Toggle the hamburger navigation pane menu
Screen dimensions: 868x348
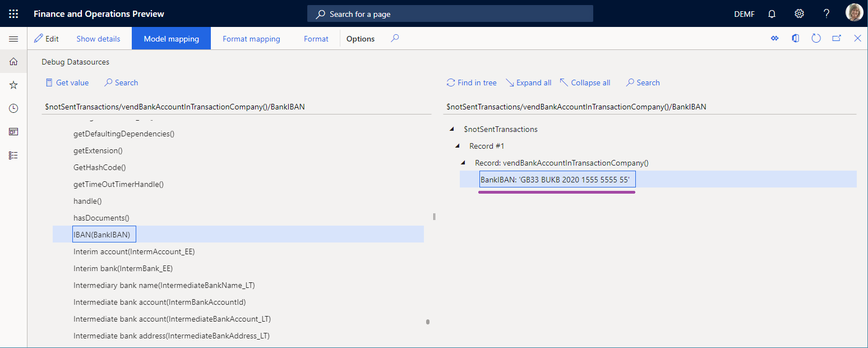13,39
